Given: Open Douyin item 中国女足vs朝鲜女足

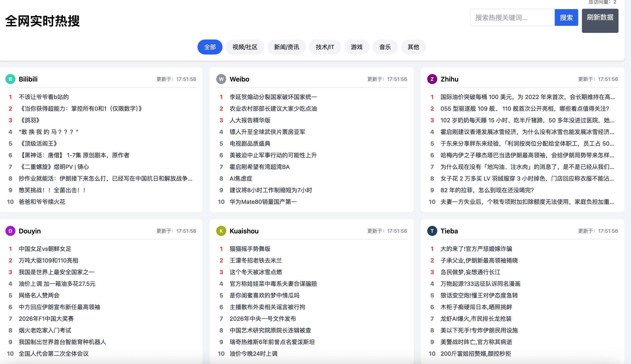Looking at the screenshot, I should pos(45,249).
